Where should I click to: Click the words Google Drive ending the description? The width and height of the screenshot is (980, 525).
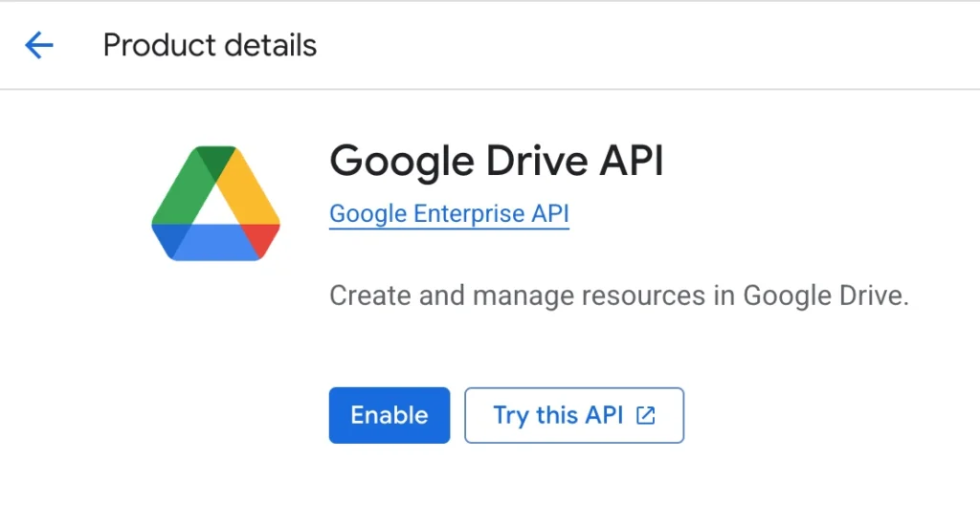[826, 295]
